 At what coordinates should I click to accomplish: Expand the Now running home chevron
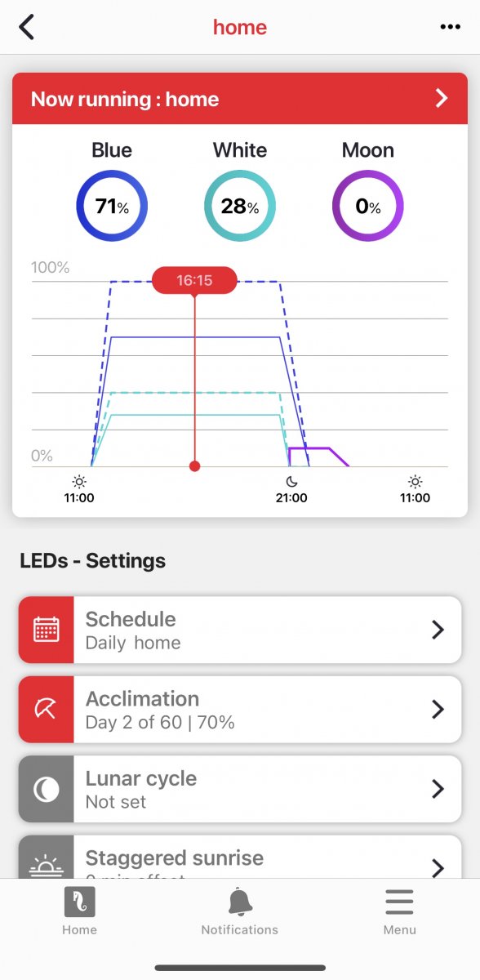click(x=442, y=99)
